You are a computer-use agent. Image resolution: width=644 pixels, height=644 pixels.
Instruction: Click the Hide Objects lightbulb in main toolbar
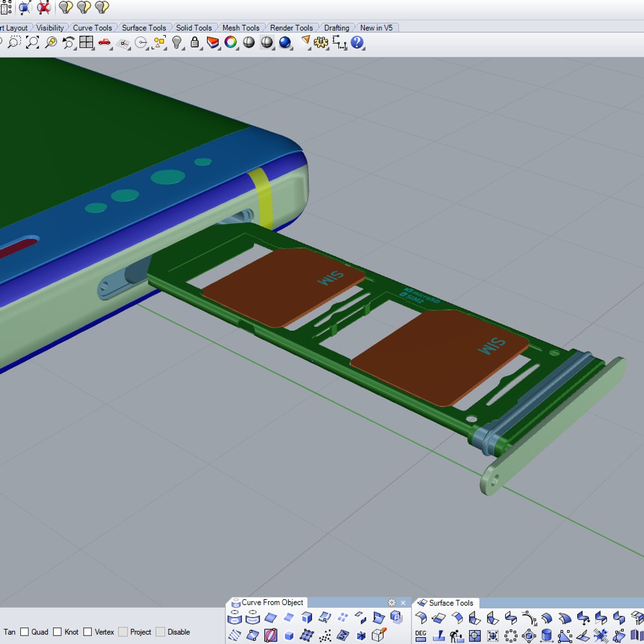(x=177, y=42)
